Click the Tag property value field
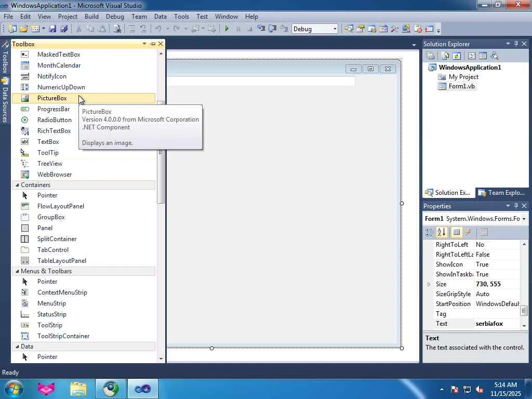This screenshot has width=532, height=399. [497, 314]
